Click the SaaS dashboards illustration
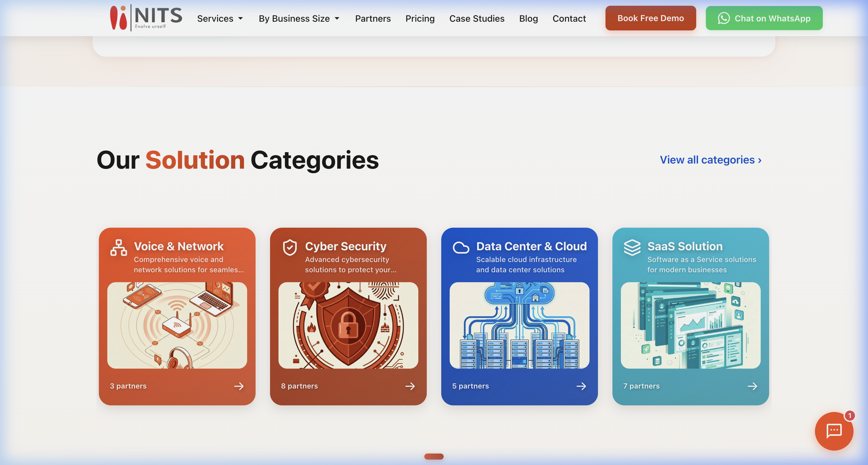 tap(690, 325)
